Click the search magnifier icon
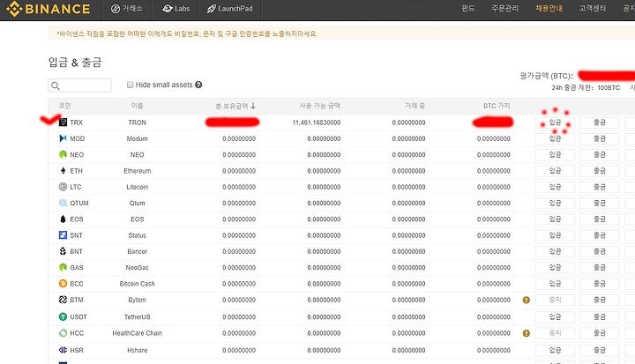635x364 pixels. pos(56,85)
